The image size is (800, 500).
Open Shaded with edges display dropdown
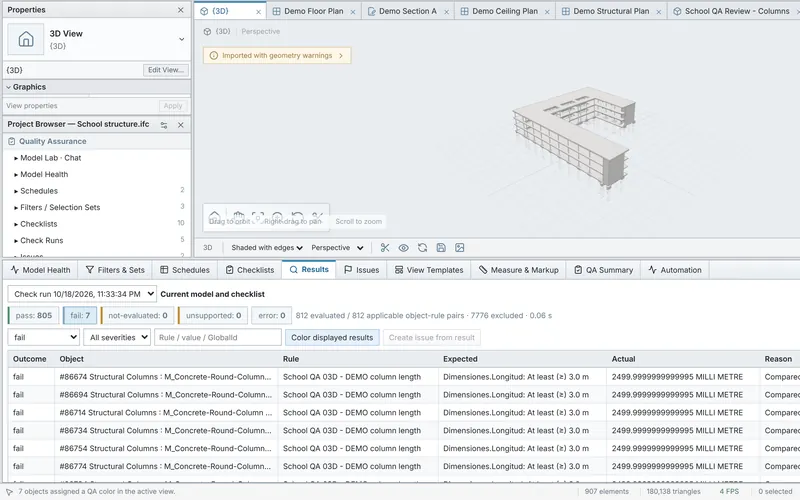[x=267, y=247]
